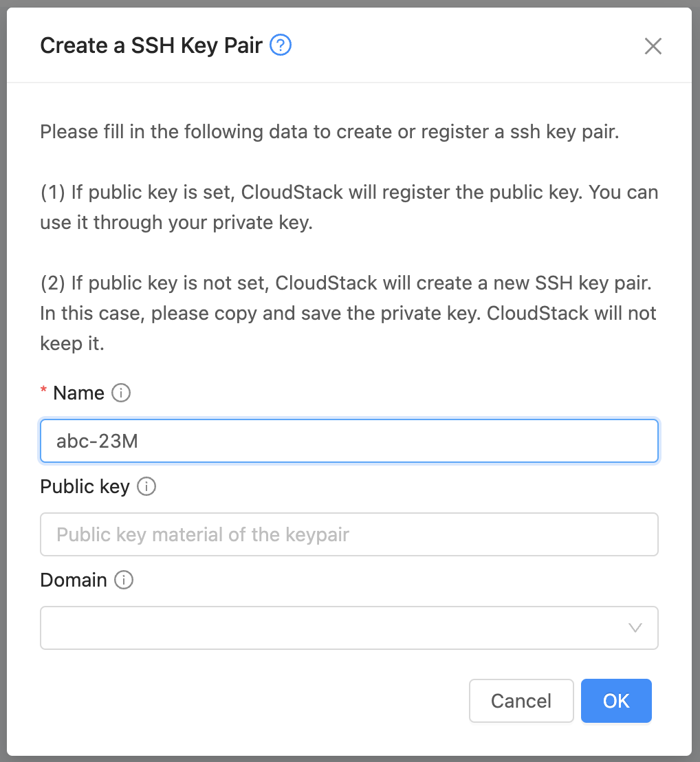Click the Domain label text

click(x=74, y=580)
